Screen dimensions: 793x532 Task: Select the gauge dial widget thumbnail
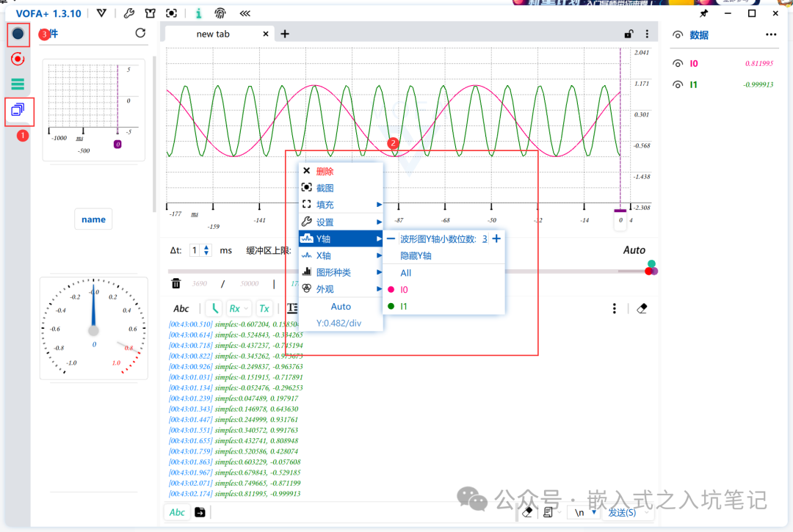[x=93, y=328]
